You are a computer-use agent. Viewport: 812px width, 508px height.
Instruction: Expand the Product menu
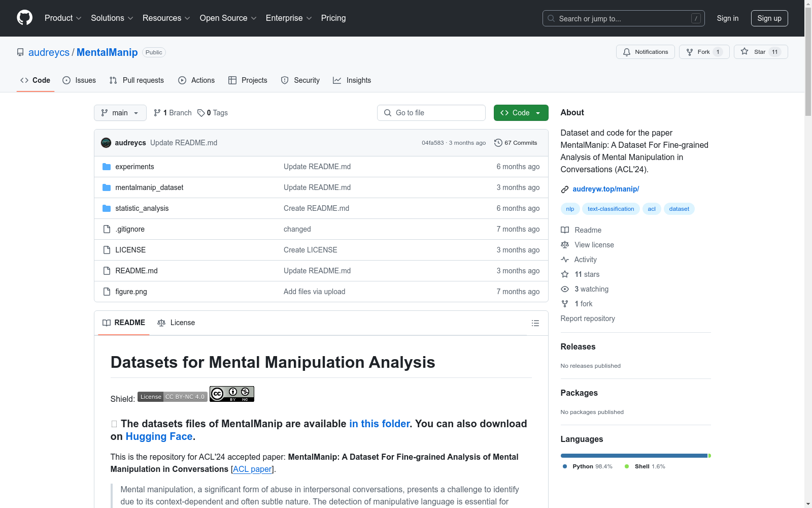tap(63, 18)
